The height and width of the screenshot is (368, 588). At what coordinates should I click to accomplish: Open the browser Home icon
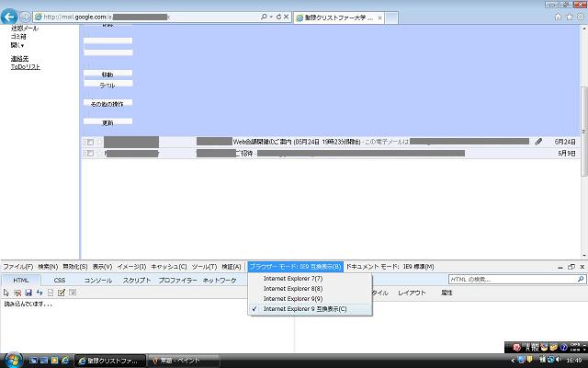558,17
